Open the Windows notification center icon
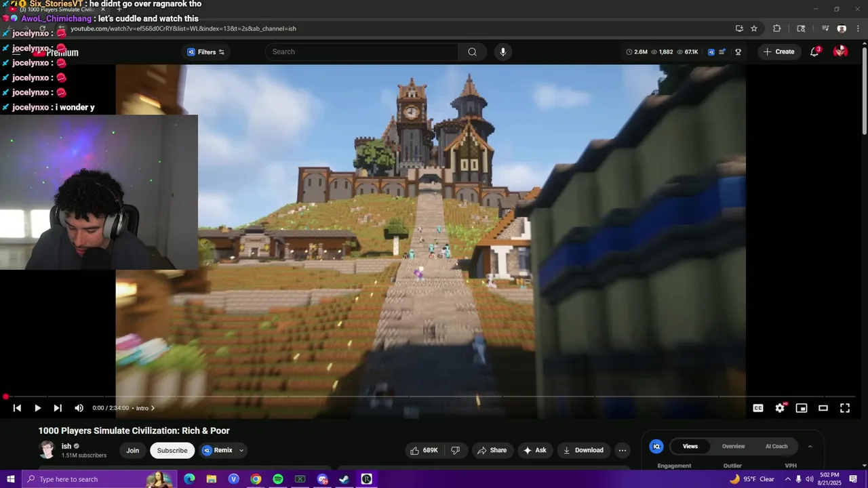 point(854,479)
